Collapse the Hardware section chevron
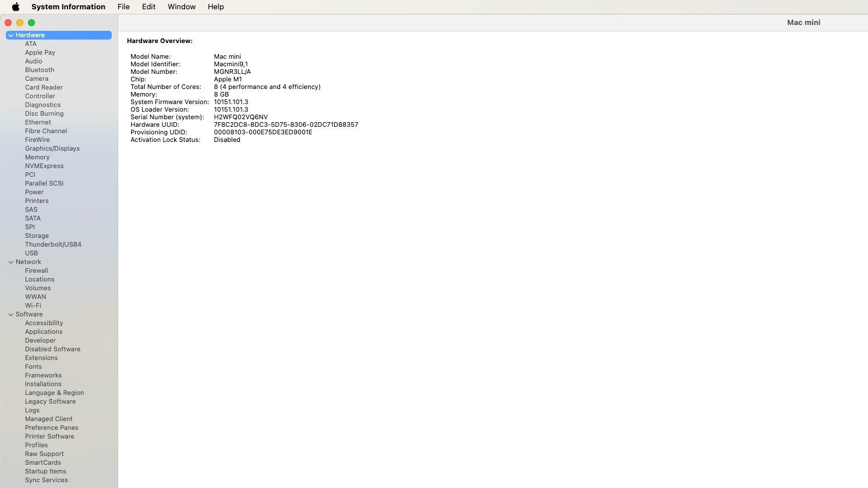This screenshot has height=488, width=868. click(10, 35)
